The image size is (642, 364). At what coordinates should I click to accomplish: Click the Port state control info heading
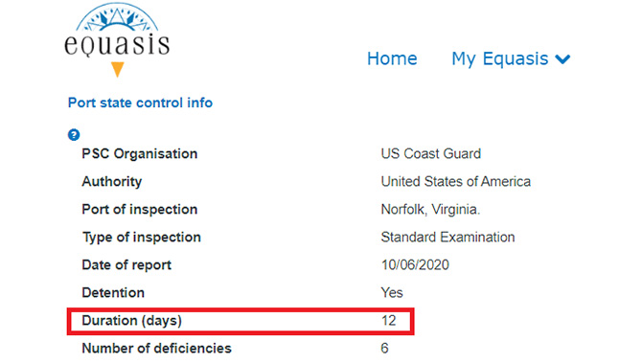tap(140, 102)
